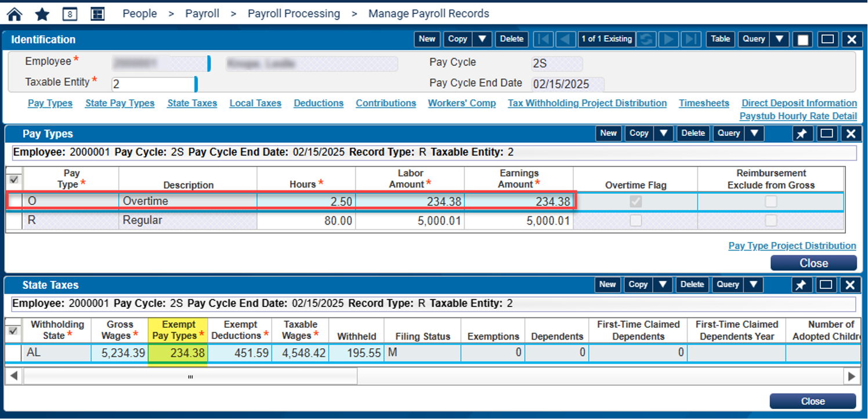Open the workspace grid icon

[97, 13]
